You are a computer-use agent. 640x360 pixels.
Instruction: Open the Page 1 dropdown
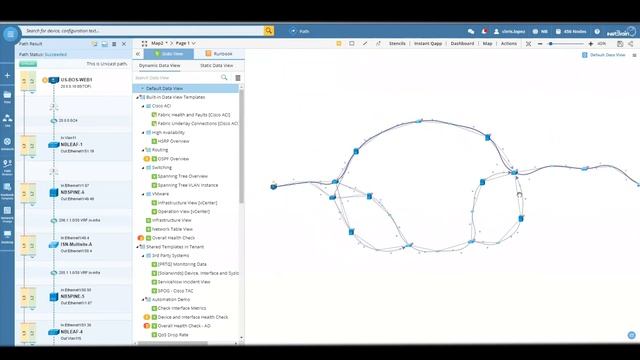186,43
